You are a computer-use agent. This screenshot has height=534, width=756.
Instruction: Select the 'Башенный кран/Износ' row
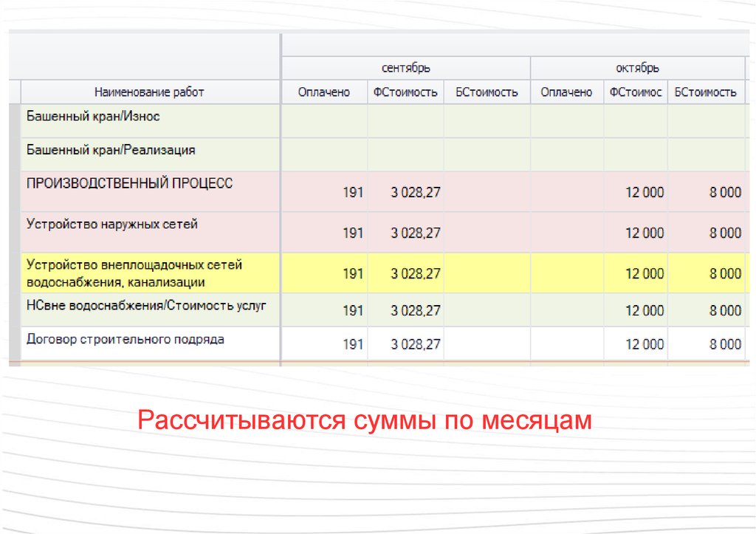click(93, 117)
